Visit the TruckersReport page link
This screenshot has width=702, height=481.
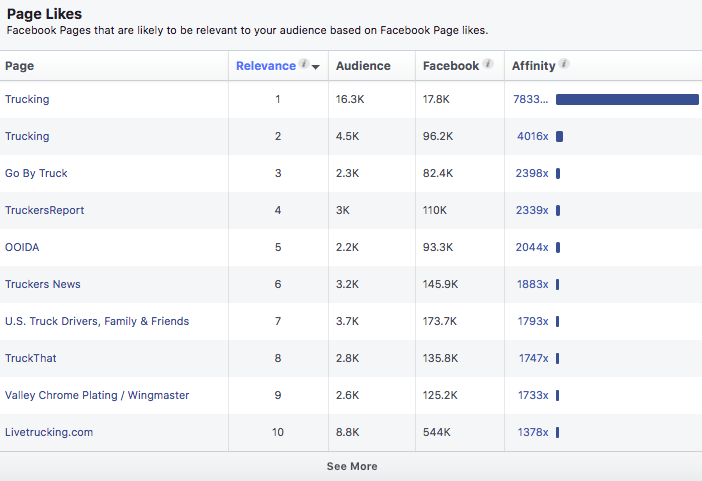[x=44, y=210]
